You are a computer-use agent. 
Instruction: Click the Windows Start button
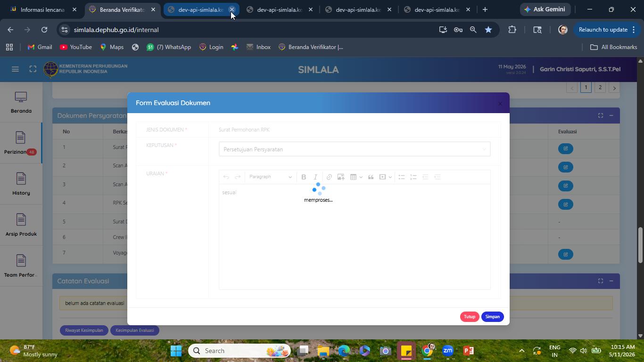tap(176, 351)
